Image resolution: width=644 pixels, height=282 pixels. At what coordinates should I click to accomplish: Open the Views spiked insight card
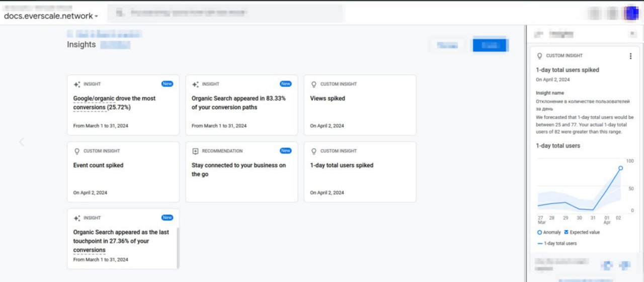pos(360,105)
